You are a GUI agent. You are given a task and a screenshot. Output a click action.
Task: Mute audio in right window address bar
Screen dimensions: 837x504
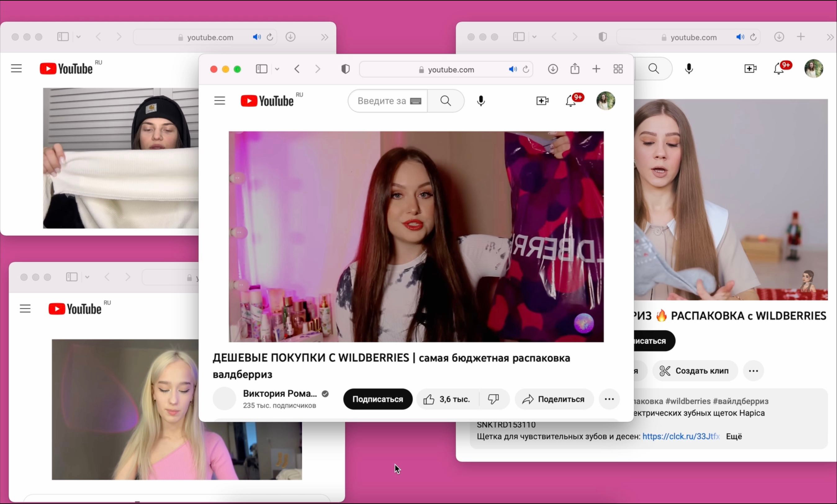click(x=740, y=37)
